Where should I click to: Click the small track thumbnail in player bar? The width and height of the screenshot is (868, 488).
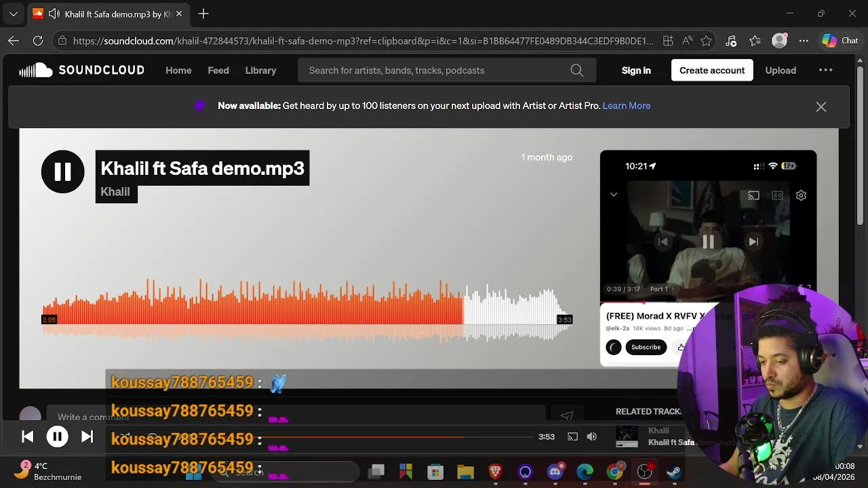pyautogui.click(x=627, y=437)
